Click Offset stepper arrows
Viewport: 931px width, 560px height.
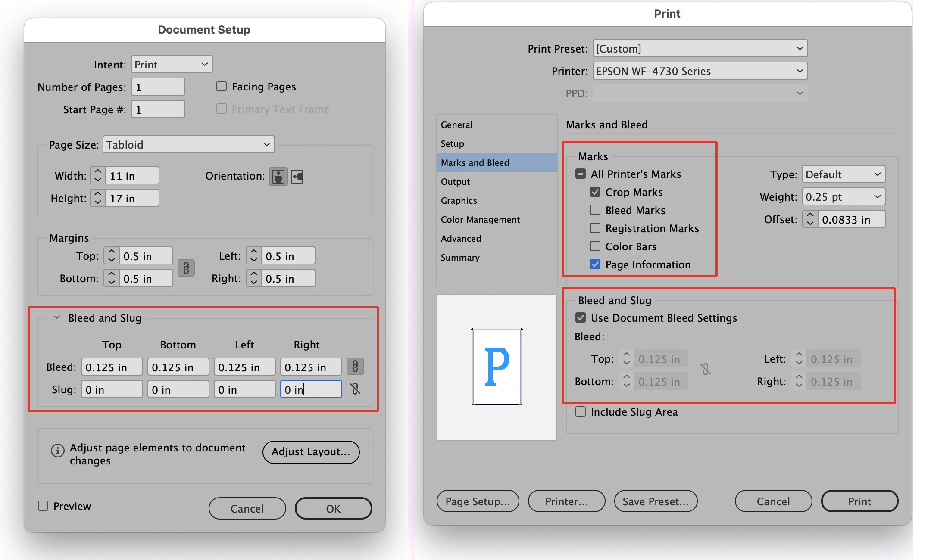point(810,219)
